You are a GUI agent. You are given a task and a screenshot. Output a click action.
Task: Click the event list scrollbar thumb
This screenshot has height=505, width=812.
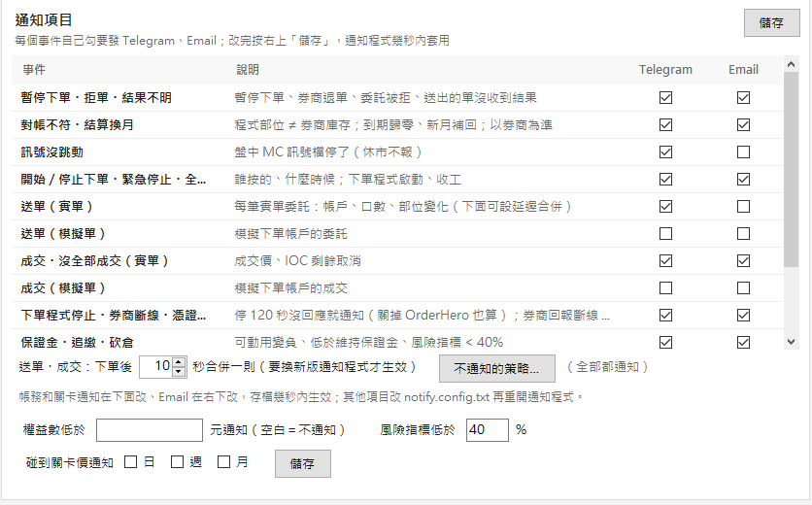coord(791,169)
